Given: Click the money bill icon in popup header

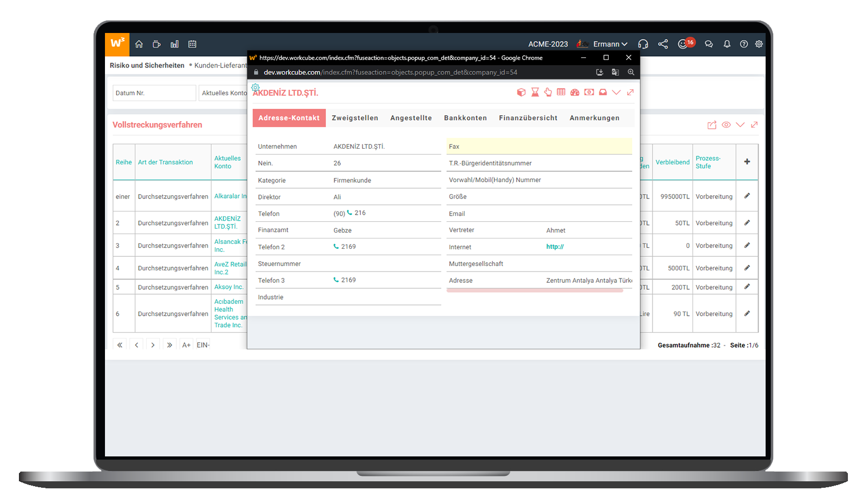Looking at the screenshot, I should pos(589,92).
